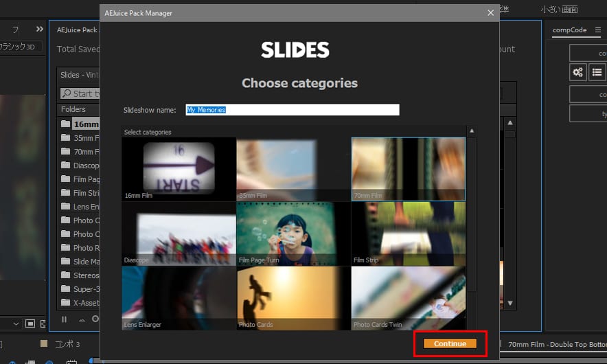Open the 70mm folder in Folders list
Viewport: 607px width, 364px height.
pyautogui.click(x=80, y=152)
